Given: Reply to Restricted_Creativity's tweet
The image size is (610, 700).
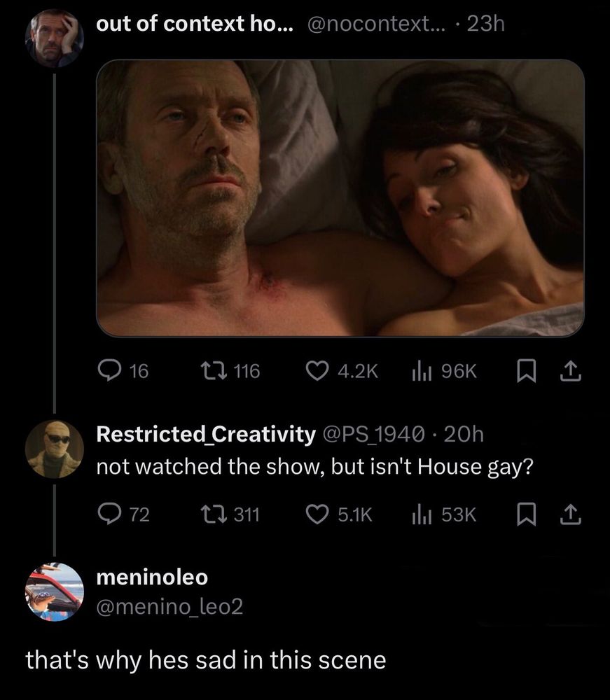Looking at the screenshot, I should tap(109, 514).
